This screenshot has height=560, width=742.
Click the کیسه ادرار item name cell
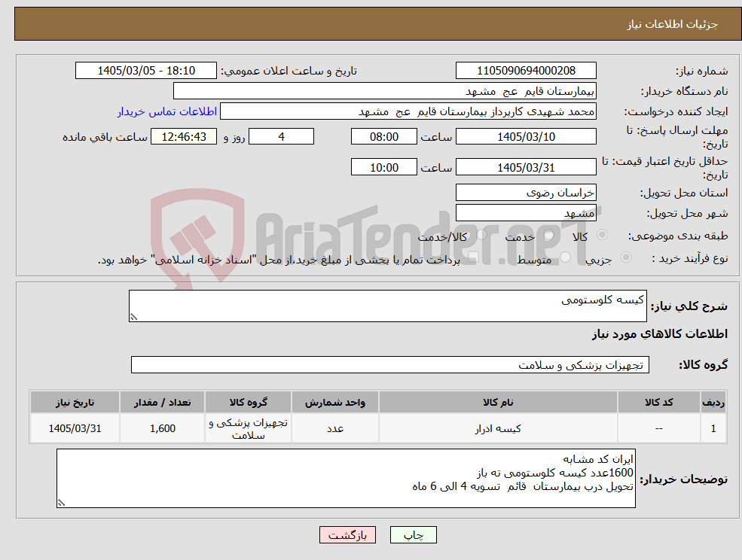[498, 428]
